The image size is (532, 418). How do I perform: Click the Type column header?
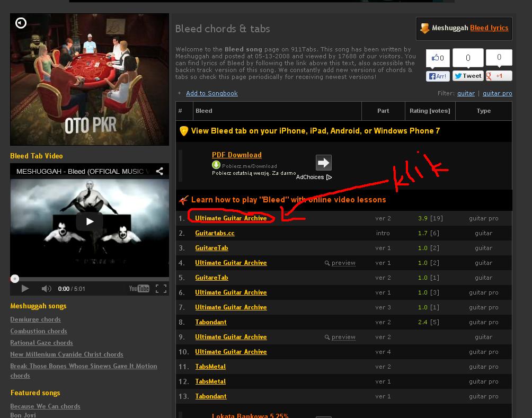[x=483, y=111]
